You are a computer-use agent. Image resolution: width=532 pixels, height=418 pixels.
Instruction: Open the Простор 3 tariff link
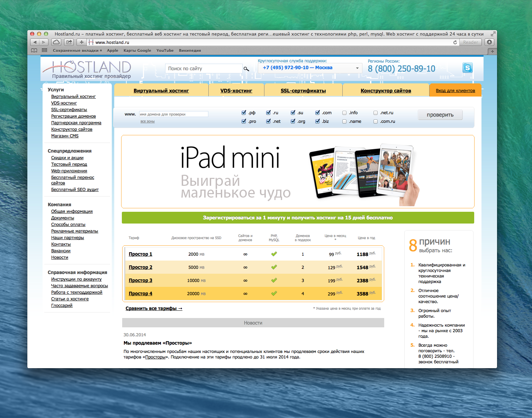coord(141,280)
